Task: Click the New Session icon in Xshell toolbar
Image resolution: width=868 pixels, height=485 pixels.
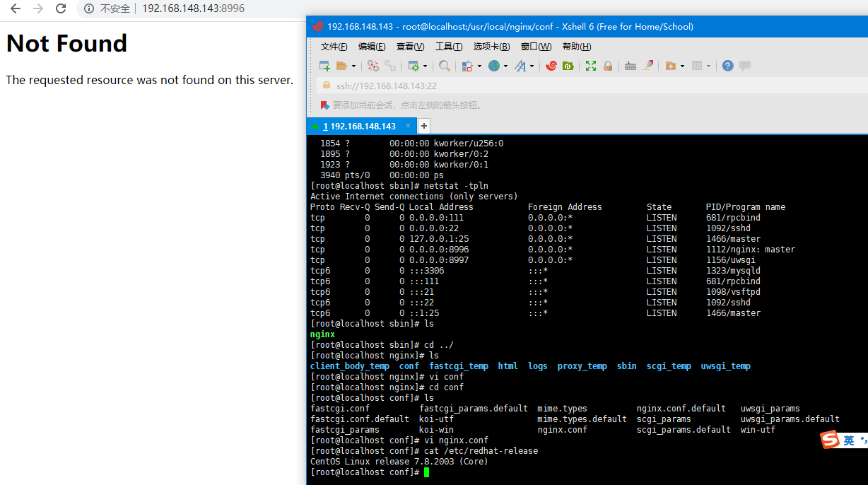Action: click(324, 66)
